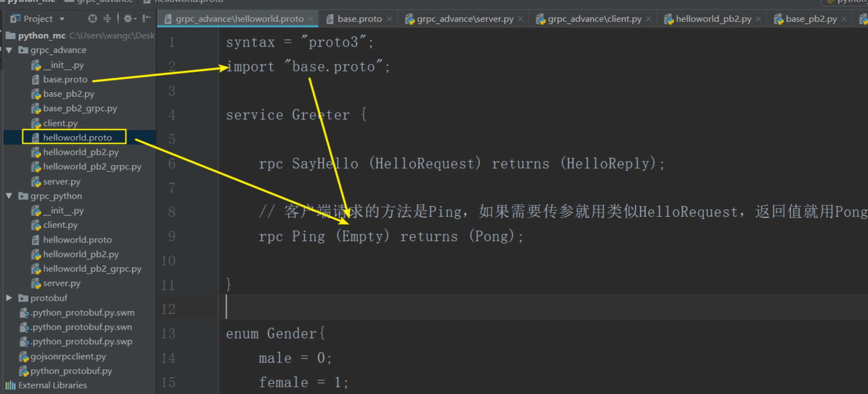Click 'rpc SayHello' line in editor
The width and height of the screenshot is (868, 394).
[x=462, y=164]
